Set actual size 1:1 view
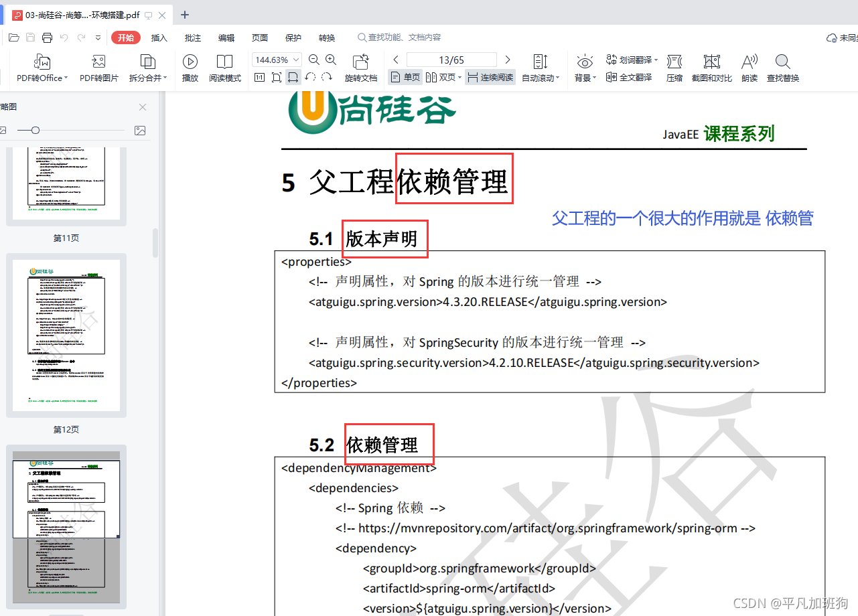The image size is (858, 616). (x=260, y=78)
